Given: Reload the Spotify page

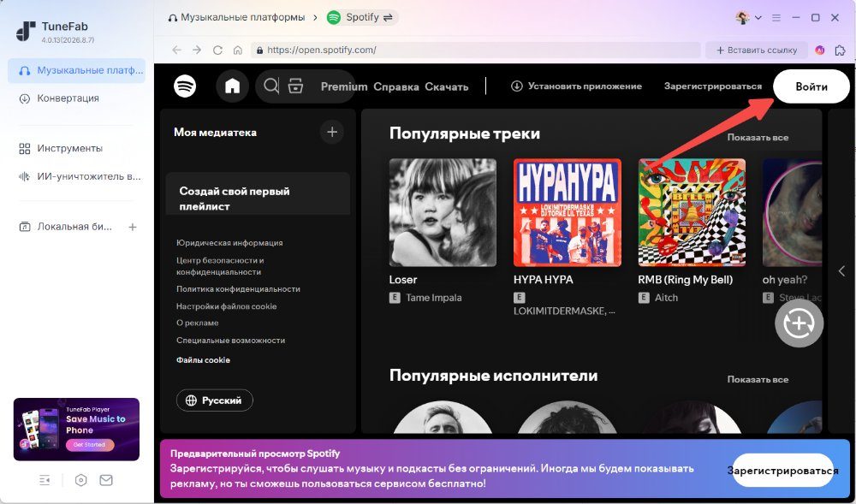Looking at the screenshot, I should pos(217,50).
